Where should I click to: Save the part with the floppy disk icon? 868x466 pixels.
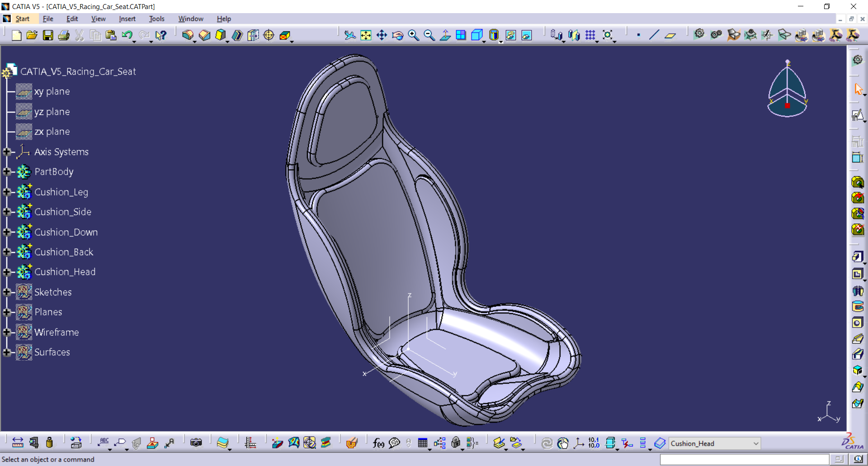point(48,35)
